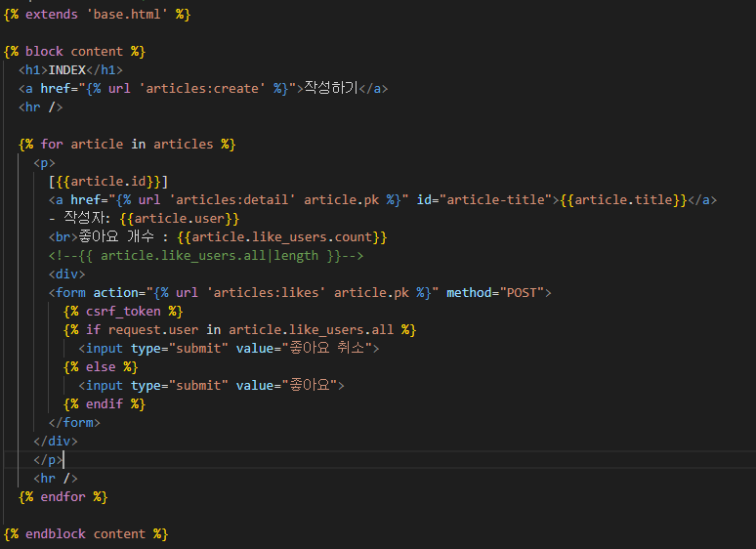
Task: Click the closing div tag
Action: 56,441
